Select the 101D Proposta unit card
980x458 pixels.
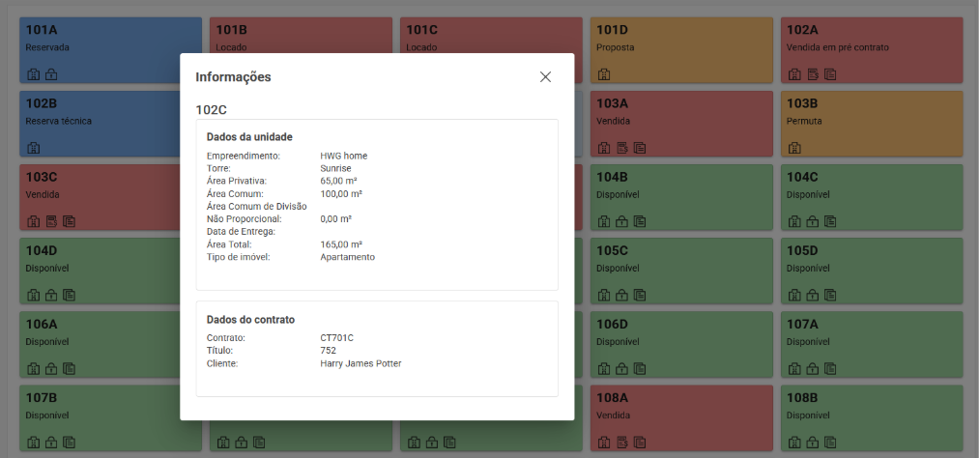[681, 50]
